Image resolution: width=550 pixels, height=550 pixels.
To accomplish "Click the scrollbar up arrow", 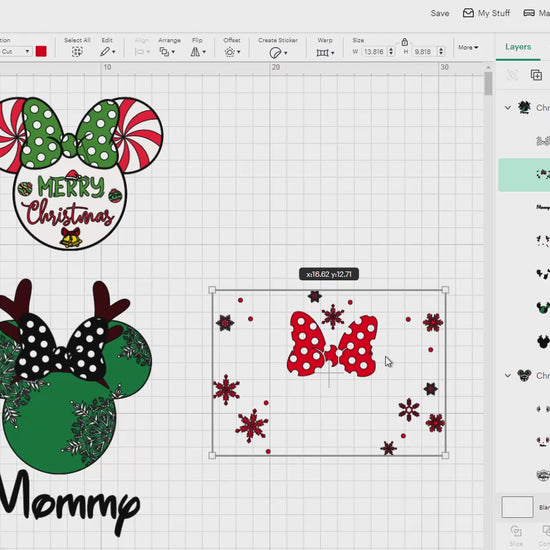I will point(488,67).
